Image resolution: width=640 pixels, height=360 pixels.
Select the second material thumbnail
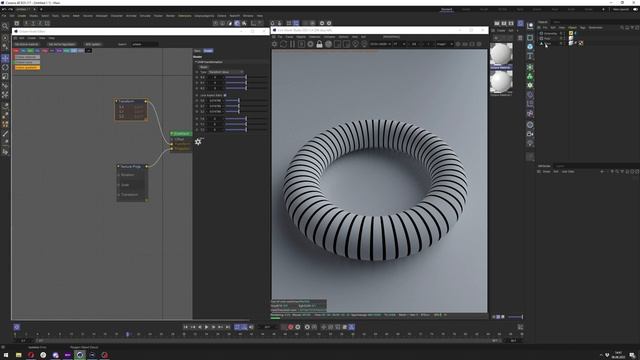tap(501, 83)
